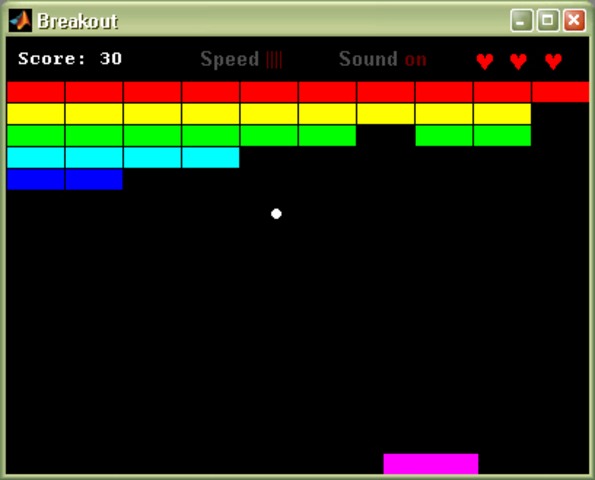This screenshot has width=595, height=480.
Task: Click the first red heart life icon
Action: (x=485, y=61)
